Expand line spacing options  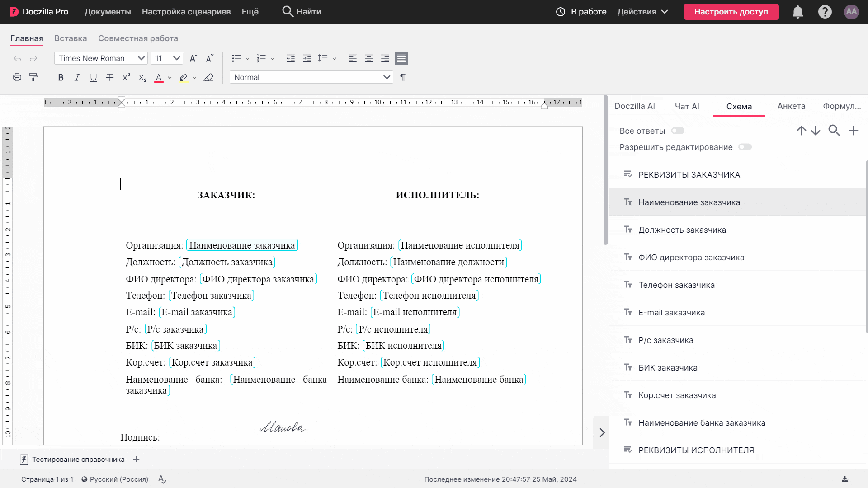click(x=334, y=59)
